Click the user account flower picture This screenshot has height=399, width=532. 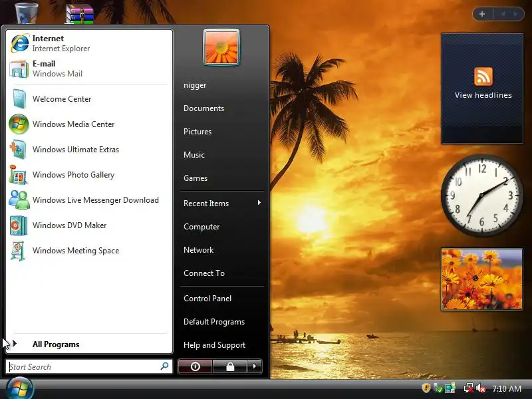(x=221, y=47)
